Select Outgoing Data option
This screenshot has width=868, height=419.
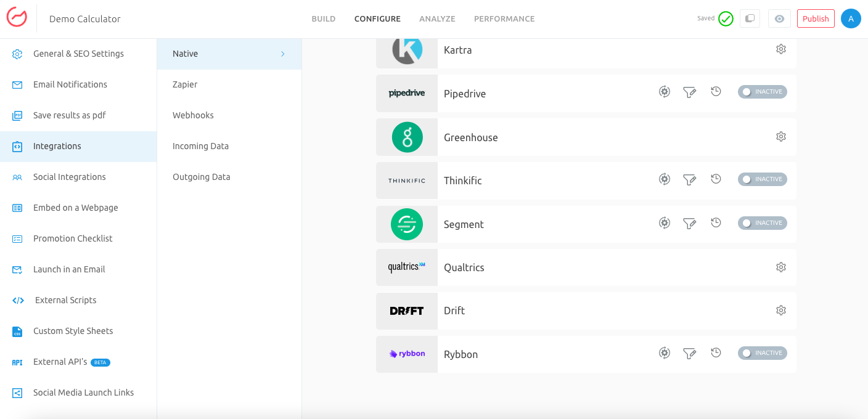[229, 177]
